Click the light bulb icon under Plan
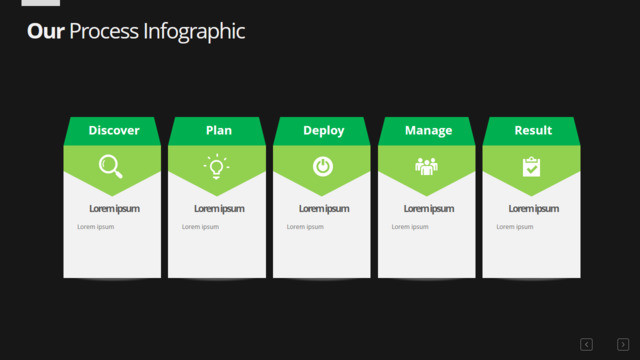 [x=216, y=167]
